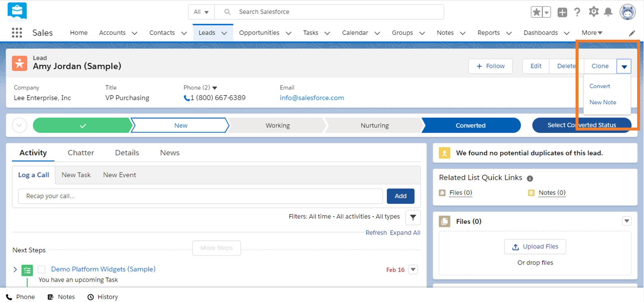Click the global actions plus icon
Image resolution: width=644 pixels, height=302 pixels.
pyautogui.click(x=562, y=12)
